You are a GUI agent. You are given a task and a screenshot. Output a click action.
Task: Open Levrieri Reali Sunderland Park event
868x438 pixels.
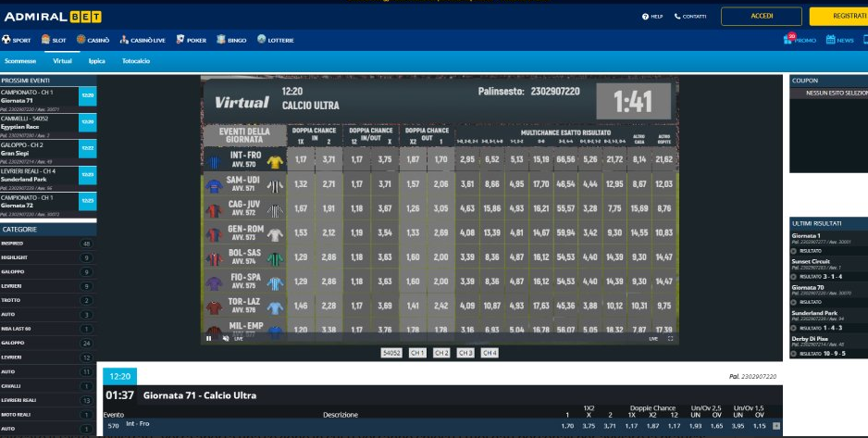[x=48, y=179]
